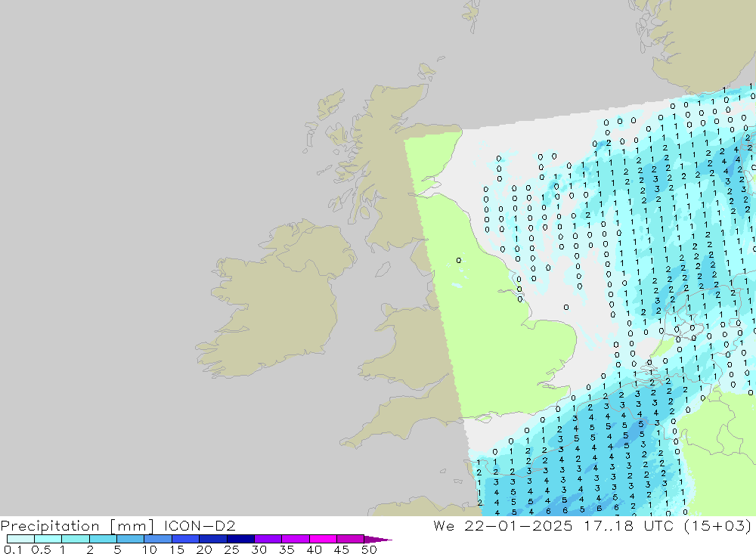Click the '35' legend scale label
Viewport: 756px width, 554px height.
coord(287,549)
